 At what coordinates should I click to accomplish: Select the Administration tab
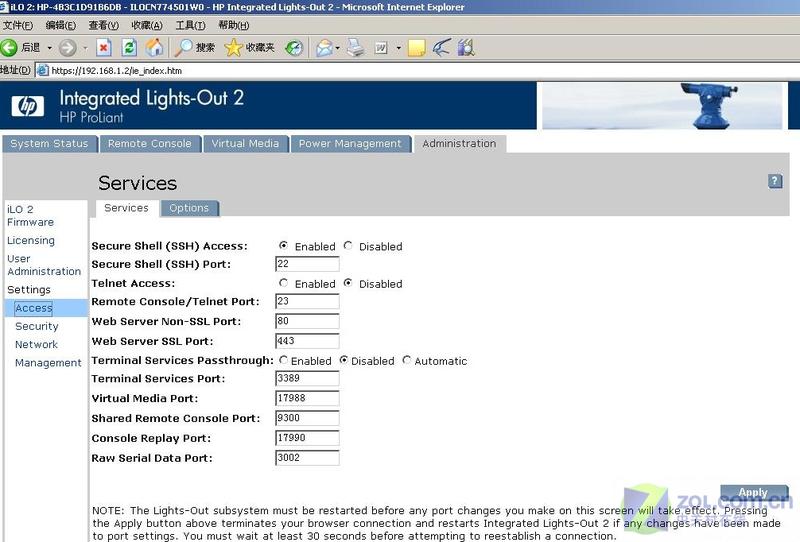[459, 144]
